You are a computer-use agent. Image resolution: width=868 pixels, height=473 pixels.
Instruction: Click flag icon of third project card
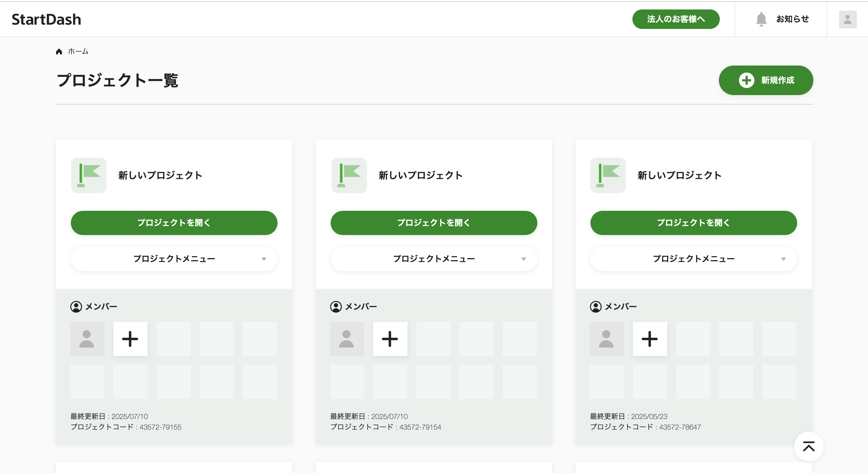pyautogui.click(x=608, y=175)
